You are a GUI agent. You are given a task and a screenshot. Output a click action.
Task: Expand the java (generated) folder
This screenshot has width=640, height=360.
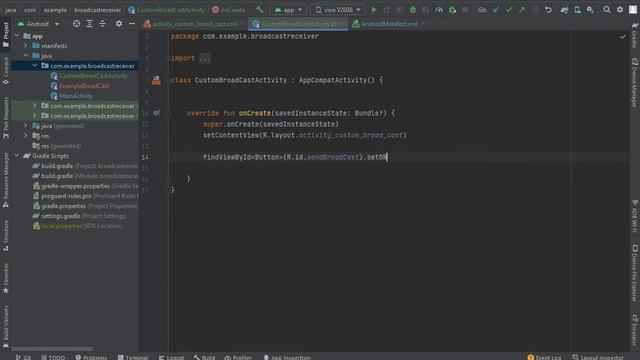click(26, 126)
